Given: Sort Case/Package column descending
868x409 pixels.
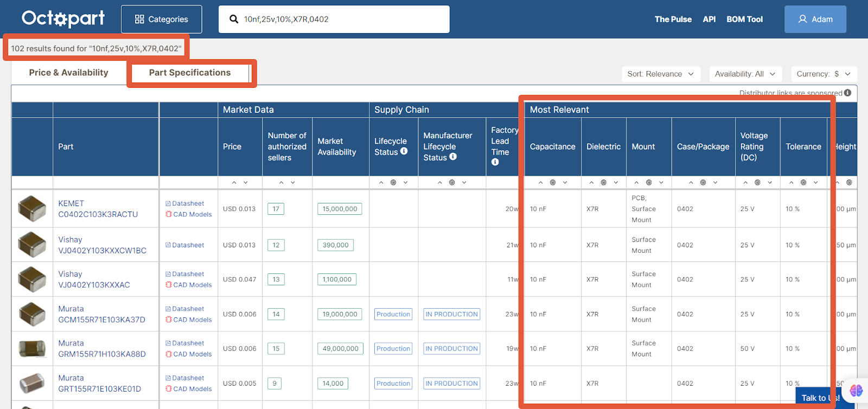Looking at the screenshot, I should click(x=716, y=182).
